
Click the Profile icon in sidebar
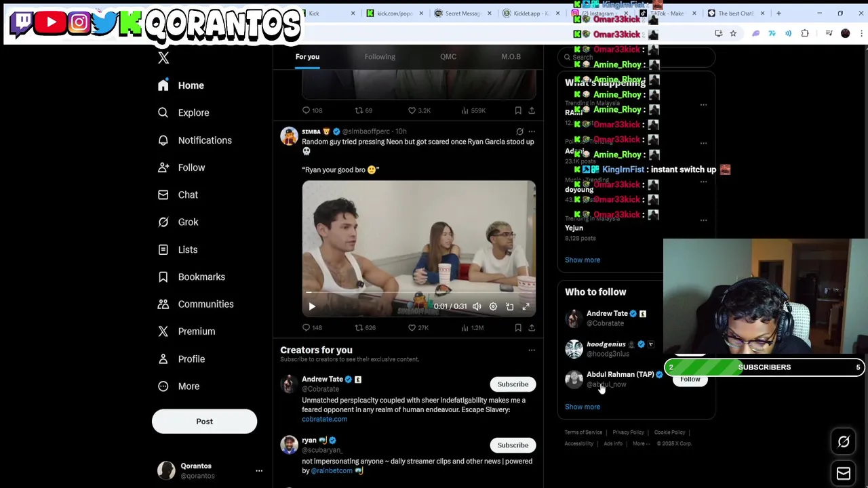163,359
